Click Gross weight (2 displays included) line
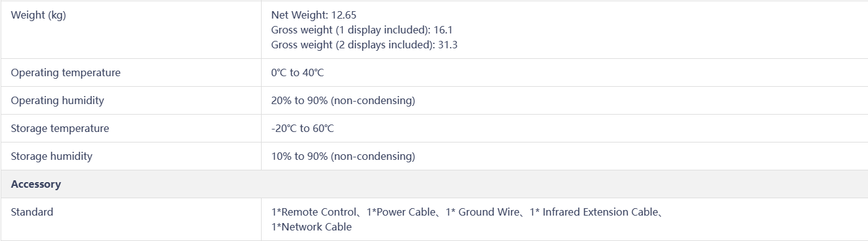868x241 pixels. 364,45
